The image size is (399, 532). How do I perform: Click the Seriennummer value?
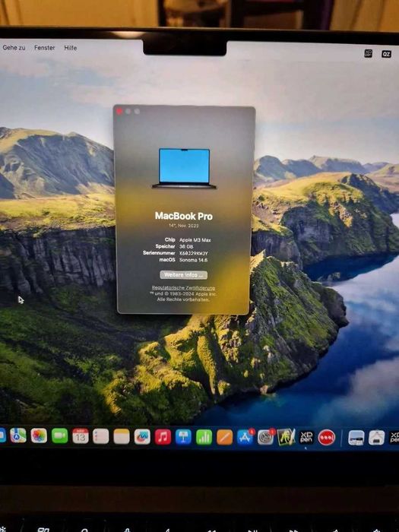[x=193, y=253]
